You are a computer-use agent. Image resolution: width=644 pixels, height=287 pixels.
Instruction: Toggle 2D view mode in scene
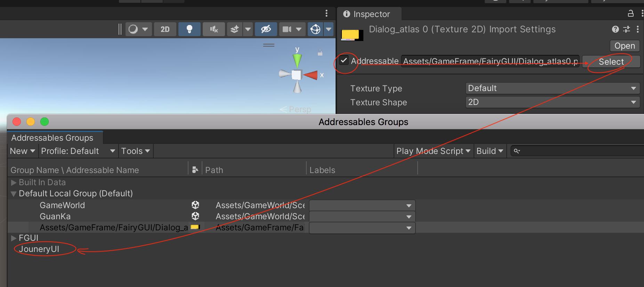(x=165, y=29)
